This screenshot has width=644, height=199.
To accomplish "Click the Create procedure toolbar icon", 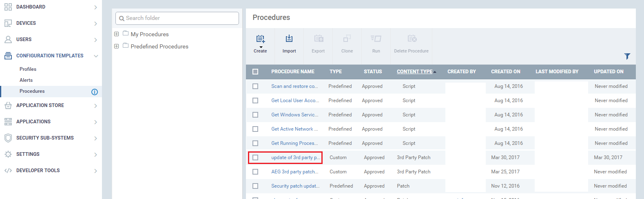I will pos(260,39).
